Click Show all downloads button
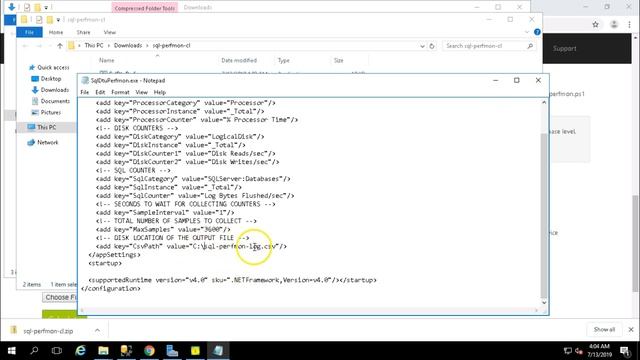The height and width of the screenshot is (360, 640). [604, 329]
